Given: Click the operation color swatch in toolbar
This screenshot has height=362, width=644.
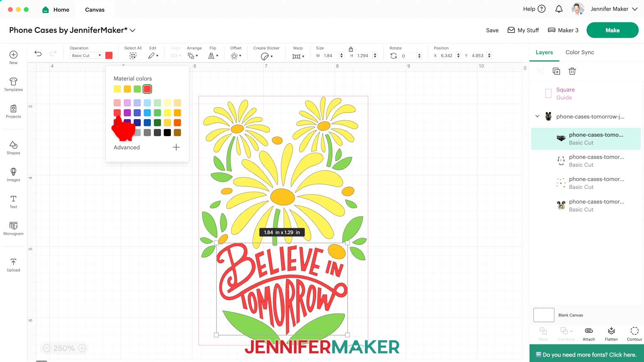Looking at the screenshot, I should coord(109,56).
